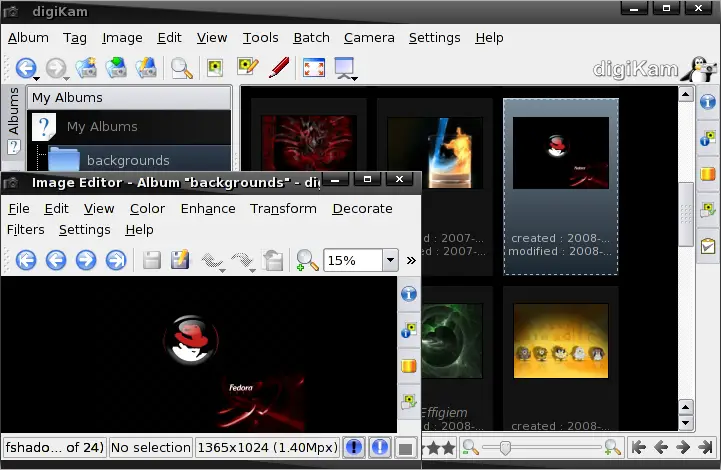
Task: Open the Color menu in Image Editor
Action: point(147,209)
